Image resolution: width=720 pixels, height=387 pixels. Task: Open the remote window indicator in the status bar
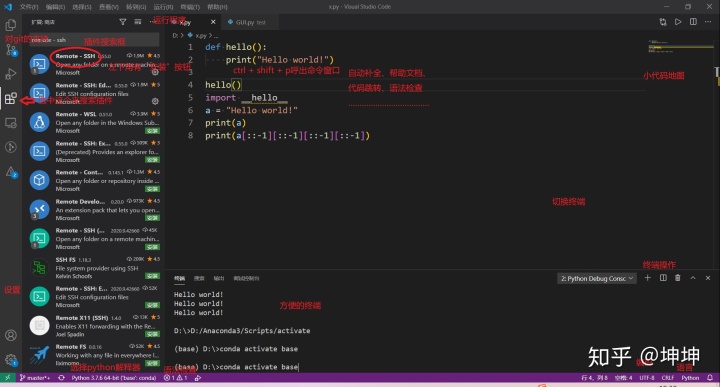point(7,378)
